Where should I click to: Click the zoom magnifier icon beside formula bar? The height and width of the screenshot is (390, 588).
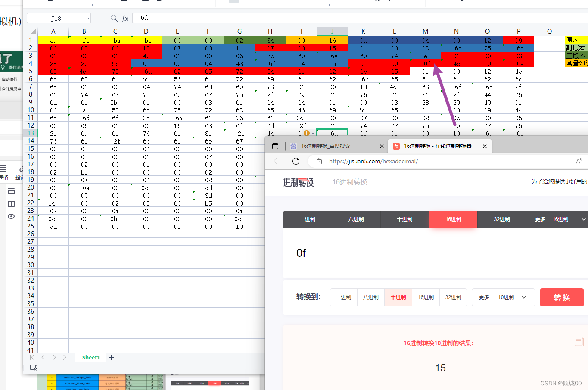click(114, 18)
